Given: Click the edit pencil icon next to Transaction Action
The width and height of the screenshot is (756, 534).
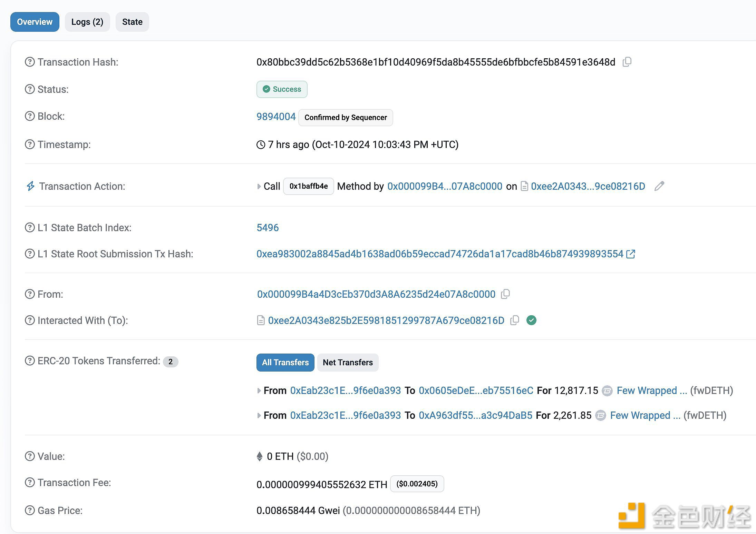Looking at the screenshot, I should [x=659, y=186].
